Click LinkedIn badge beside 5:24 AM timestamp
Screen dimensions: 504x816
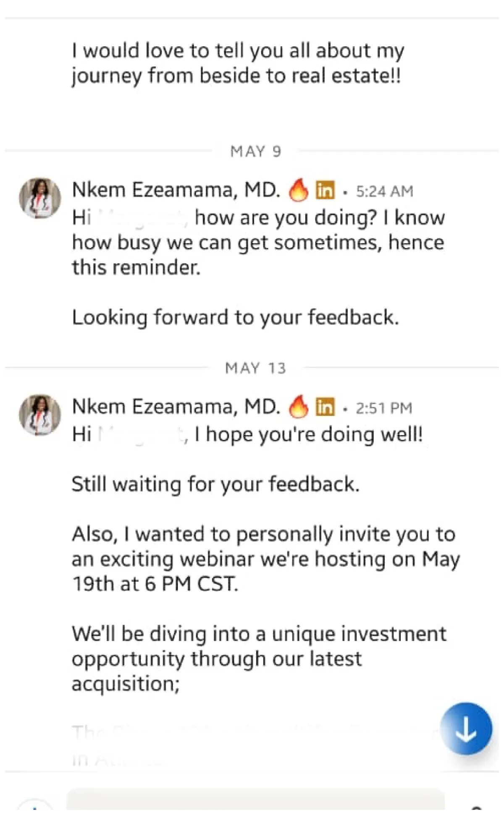pyautogui.click(x=325, y=190)
